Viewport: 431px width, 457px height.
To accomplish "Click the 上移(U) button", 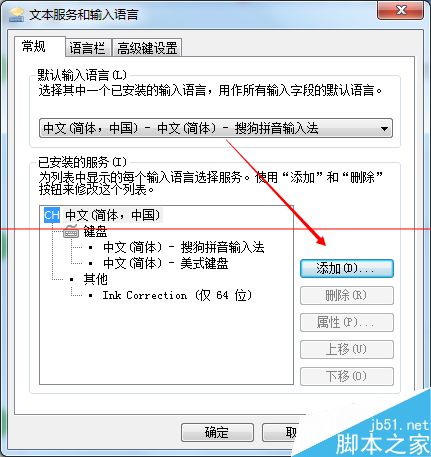I will click(347, 349).
